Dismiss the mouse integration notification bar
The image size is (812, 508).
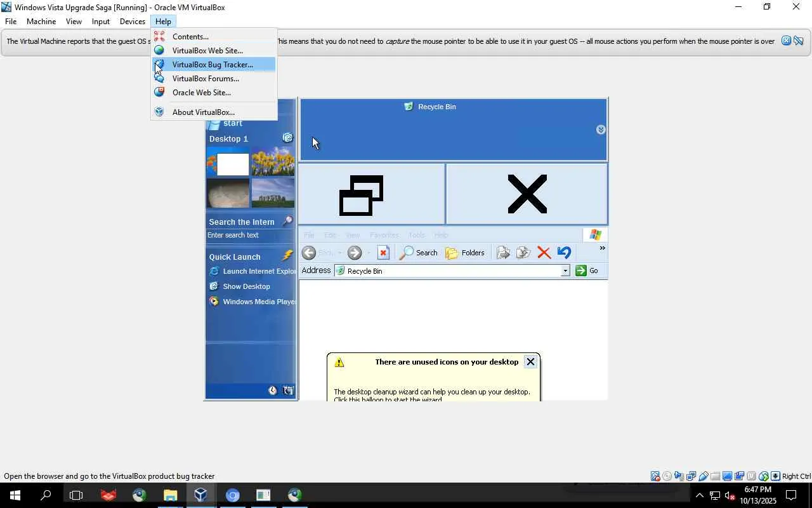[x=786, y=41]
